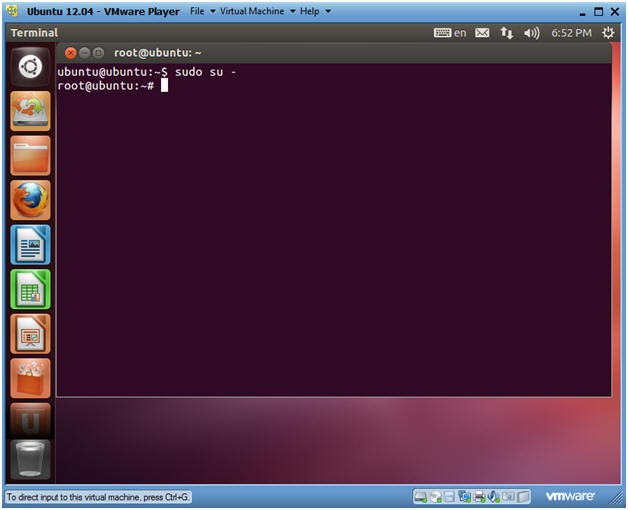Expand the Help menu dropdown arrow
The image size is (628, 510).
pyautogui.click(x=328, y=12)
